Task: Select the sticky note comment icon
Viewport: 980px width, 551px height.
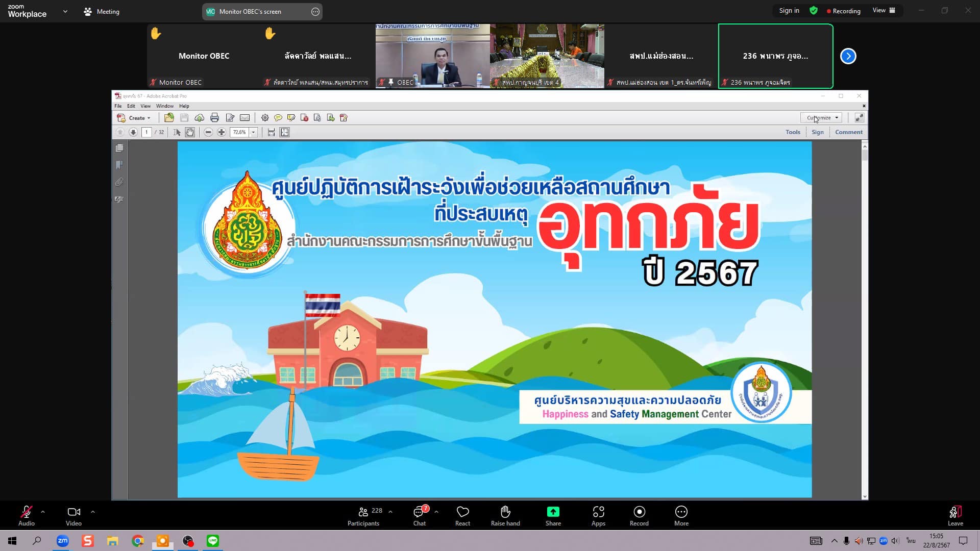Action: pyautogui.click(x=278, y=118)
